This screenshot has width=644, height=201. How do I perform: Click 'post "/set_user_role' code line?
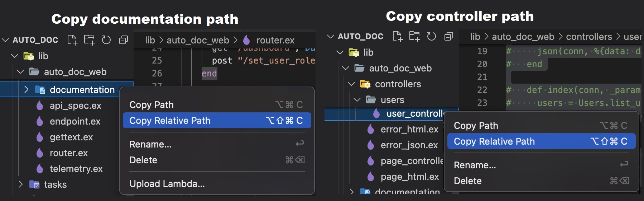click(x=263, y=61)
